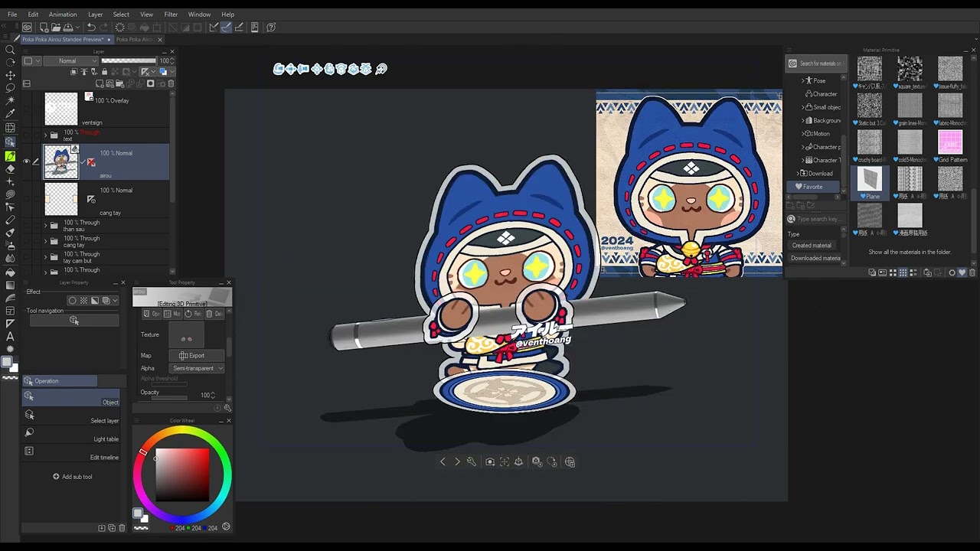Click the Downloaded material type filter
This screenshot has height=551, width=980.
coord(813,259)
